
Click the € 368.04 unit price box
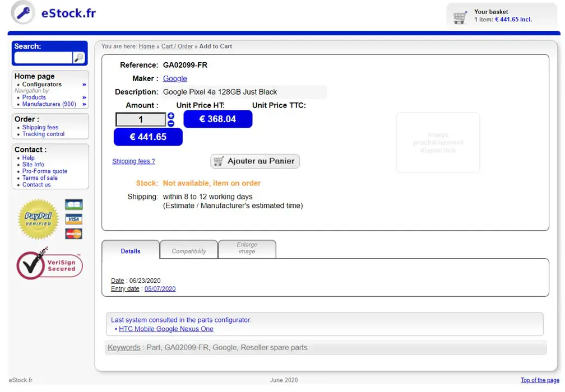(217, 119)
